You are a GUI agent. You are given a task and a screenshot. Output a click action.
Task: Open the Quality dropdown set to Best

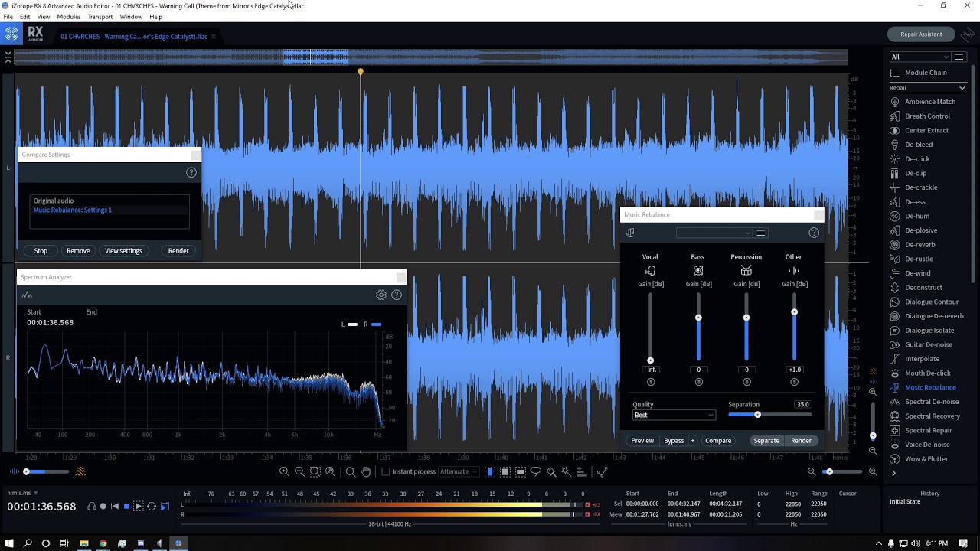pos(674,416)
